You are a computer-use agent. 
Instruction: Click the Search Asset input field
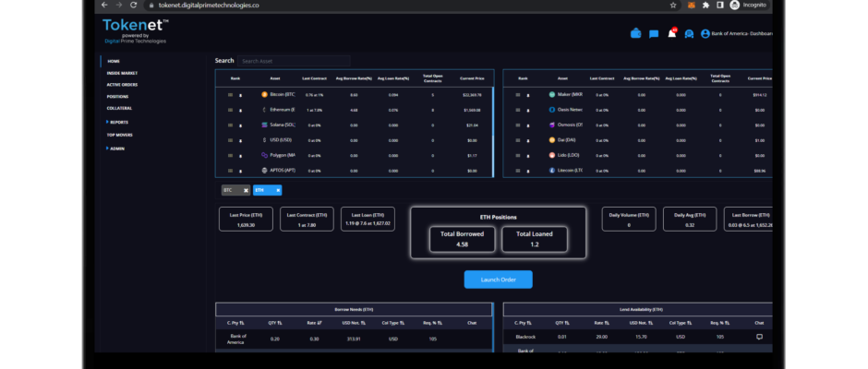pyautogui.click(x=294, y=61)
